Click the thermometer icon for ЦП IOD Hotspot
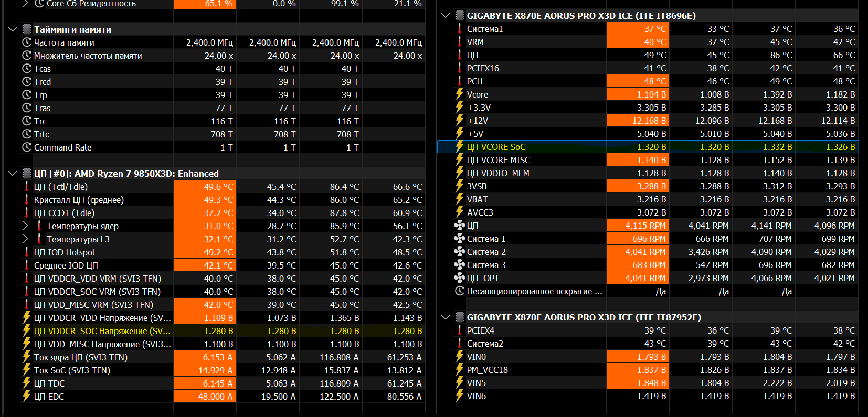The height and width of the screenshot is (417, 868). tap(27, 252)
